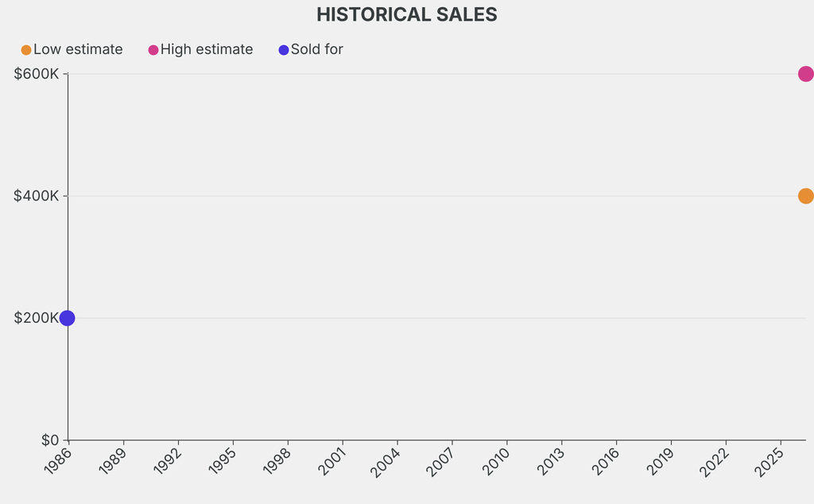Click the 2016 x-axis year label

tap(606, 462)
